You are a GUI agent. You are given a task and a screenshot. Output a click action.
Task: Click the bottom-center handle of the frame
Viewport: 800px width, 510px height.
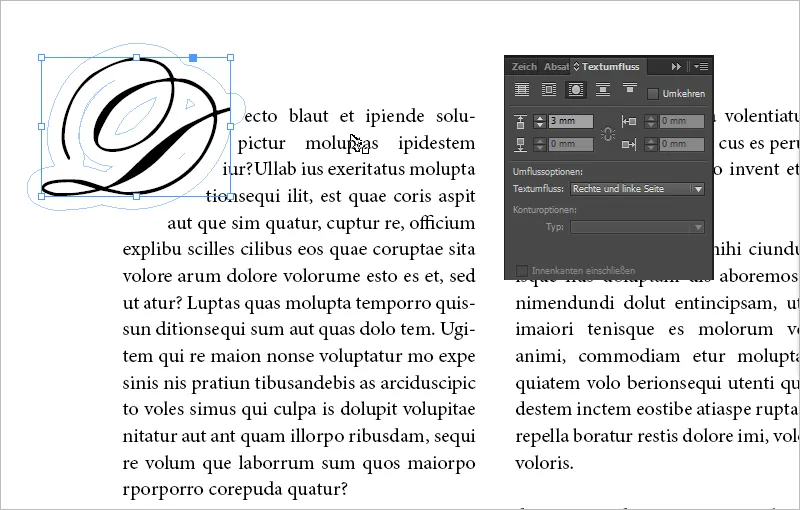pos(136,196)
